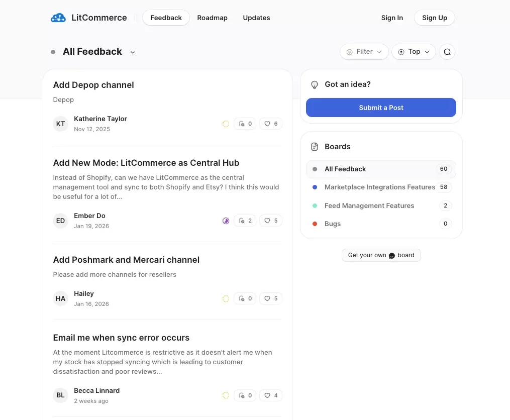Click the comment icon on 'Add Depop channel' post
Viewport: 510px width, 420px height.
coord(245,124)
